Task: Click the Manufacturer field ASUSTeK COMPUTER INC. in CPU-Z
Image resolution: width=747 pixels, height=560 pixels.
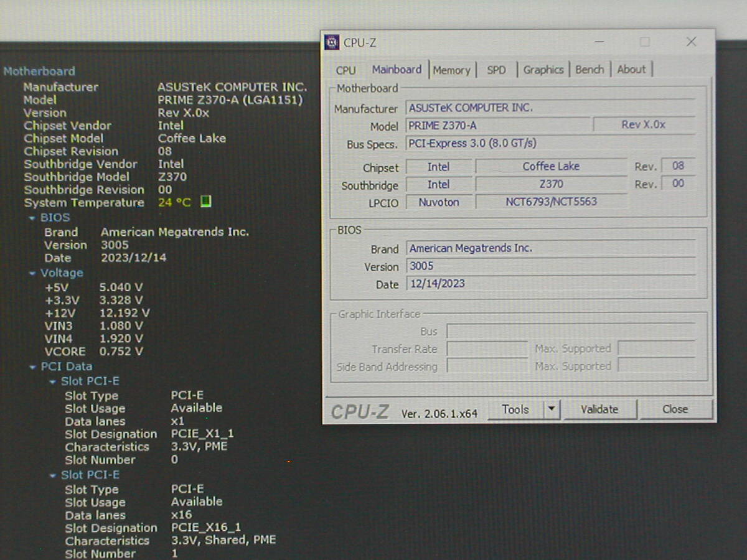Action: tap(550, 108)
